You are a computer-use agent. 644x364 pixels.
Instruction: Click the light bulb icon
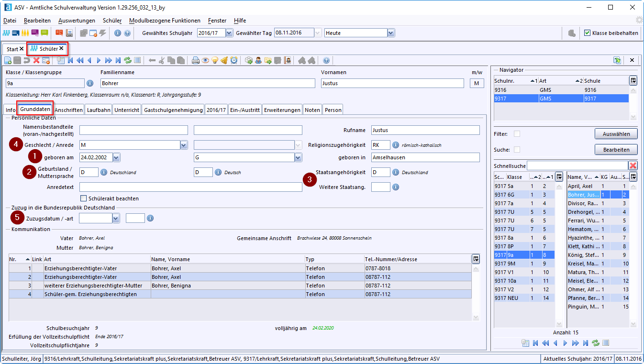215,60
